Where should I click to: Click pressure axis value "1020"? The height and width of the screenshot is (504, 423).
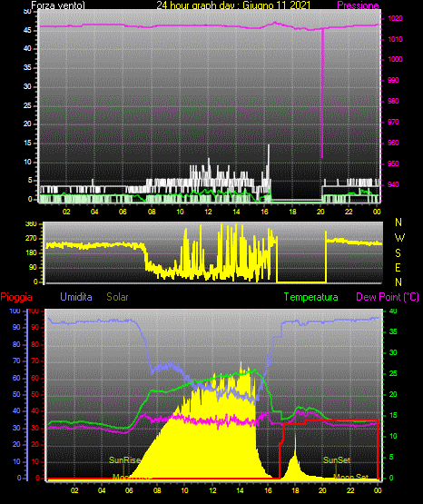pyautogui.click(x=395, y=18)
